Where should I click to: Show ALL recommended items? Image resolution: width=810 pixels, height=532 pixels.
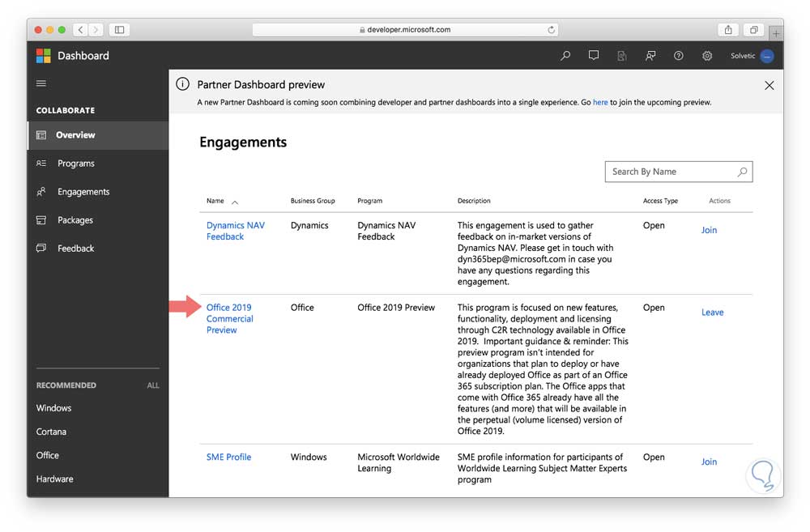(153, 385)
